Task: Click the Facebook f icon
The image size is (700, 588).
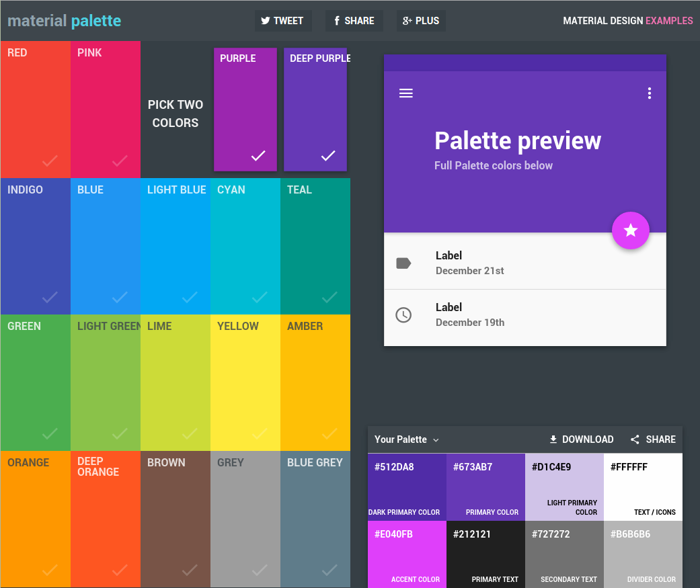Action: (x=337, y=21)
